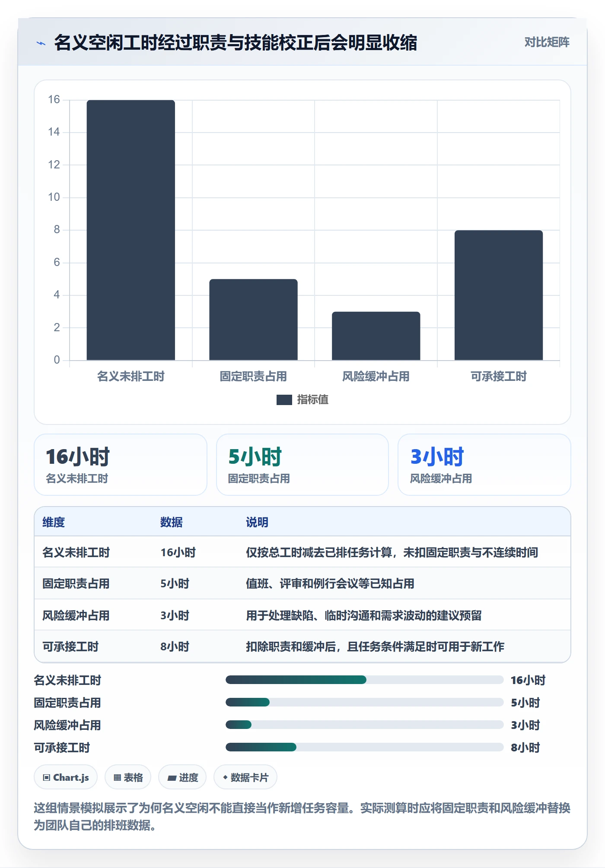The height and width of the screenshot is (868, 605).
Task: Select the 16小时 名义未排工时 data card
Action: 121,465
